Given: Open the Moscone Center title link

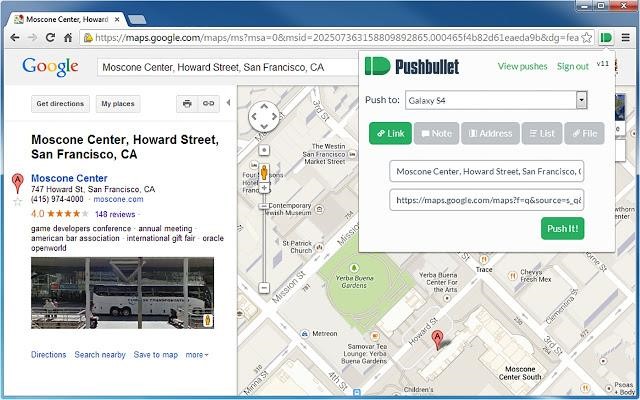Looking at the screenshot, I should (69, 178).
